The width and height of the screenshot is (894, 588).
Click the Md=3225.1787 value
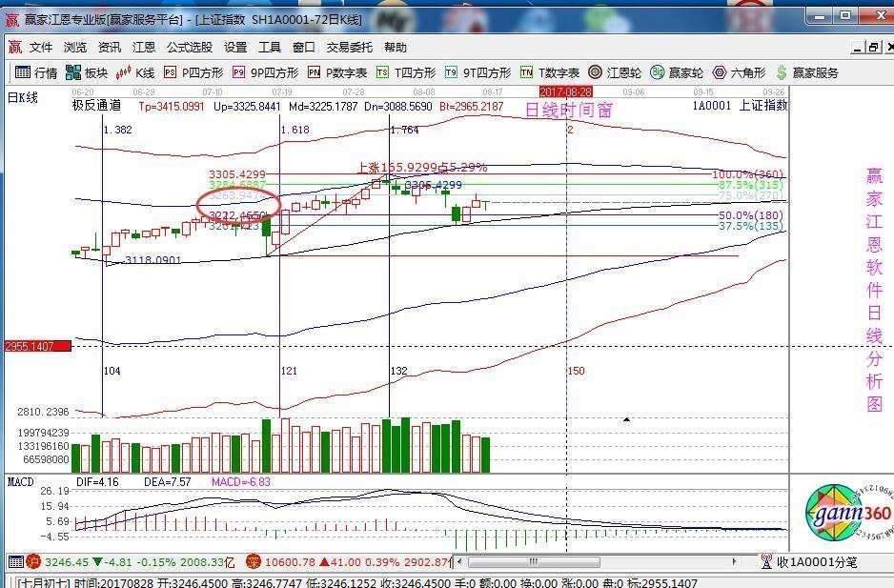tap(323, 107)
